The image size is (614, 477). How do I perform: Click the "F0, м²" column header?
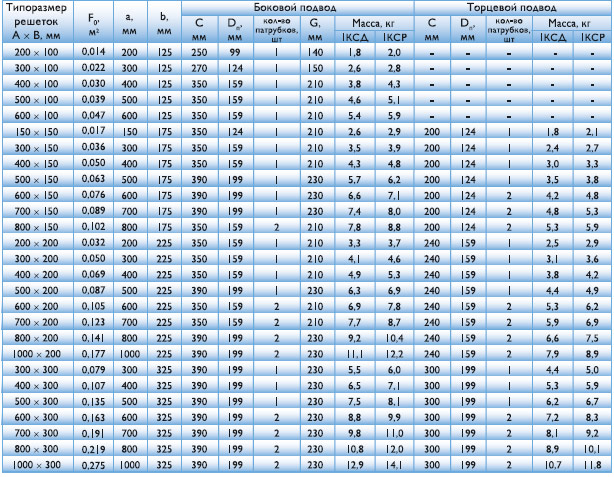(x=93, y=24)
